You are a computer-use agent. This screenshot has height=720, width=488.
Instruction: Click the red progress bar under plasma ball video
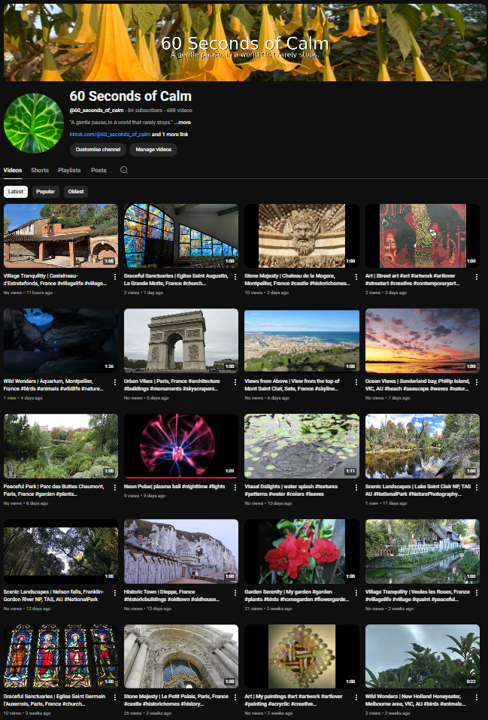coord(181,478)
